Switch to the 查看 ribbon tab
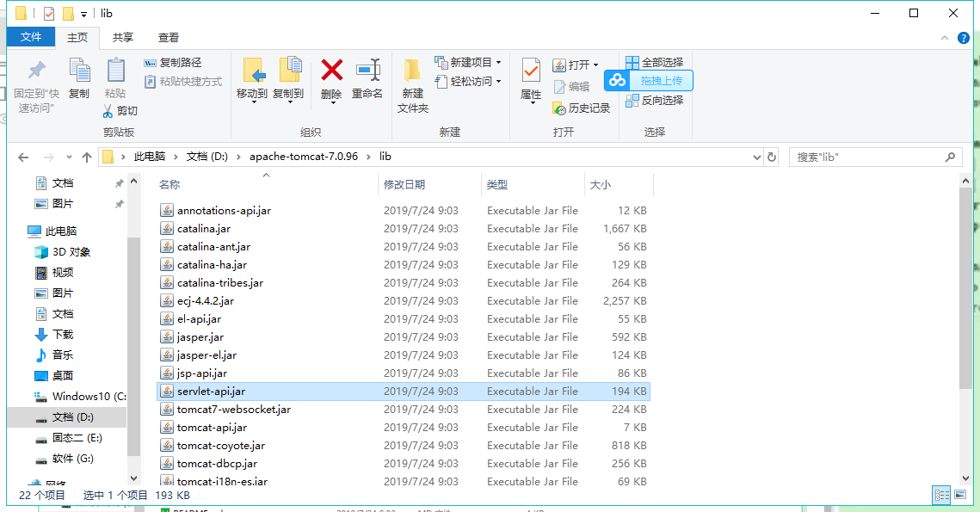980x512 pixels. [169, 37]
